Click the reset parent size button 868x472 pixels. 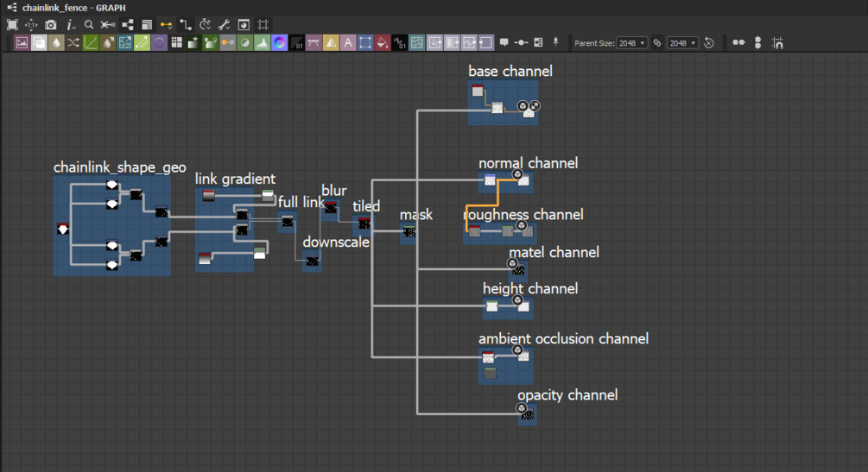point(708,42)
